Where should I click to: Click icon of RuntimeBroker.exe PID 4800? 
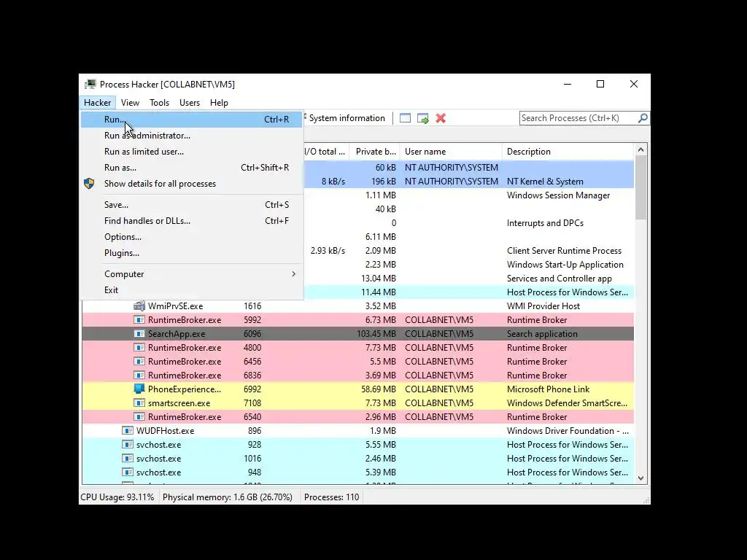pyautogui.click(x=139, y=348)
